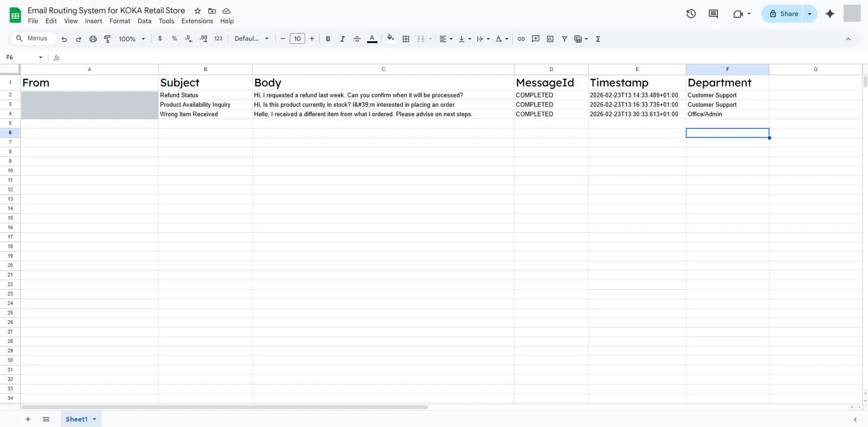868x427 pixels.
Task: Decrease font size with minus button
Action: (x=283, y=38)
